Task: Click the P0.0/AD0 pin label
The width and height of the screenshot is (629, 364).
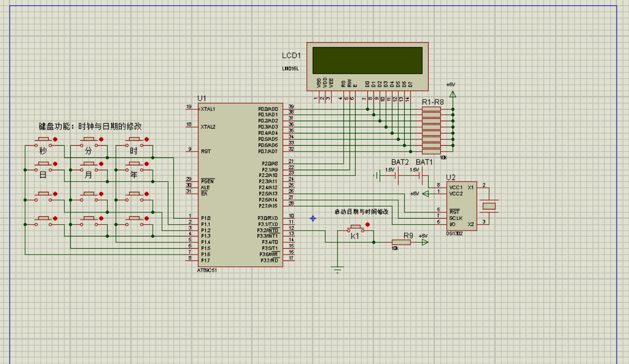Action: [268, 108]
